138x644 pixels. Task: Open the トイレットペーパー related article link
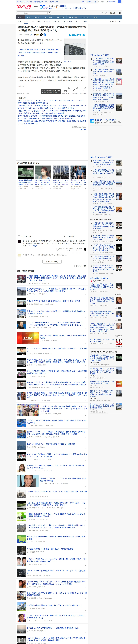coord(51,102)
